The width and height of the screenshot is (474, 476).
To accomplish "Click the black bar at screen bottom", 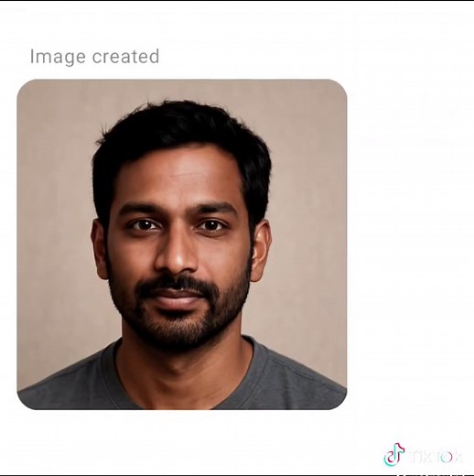I will click(x=237, y=475).
